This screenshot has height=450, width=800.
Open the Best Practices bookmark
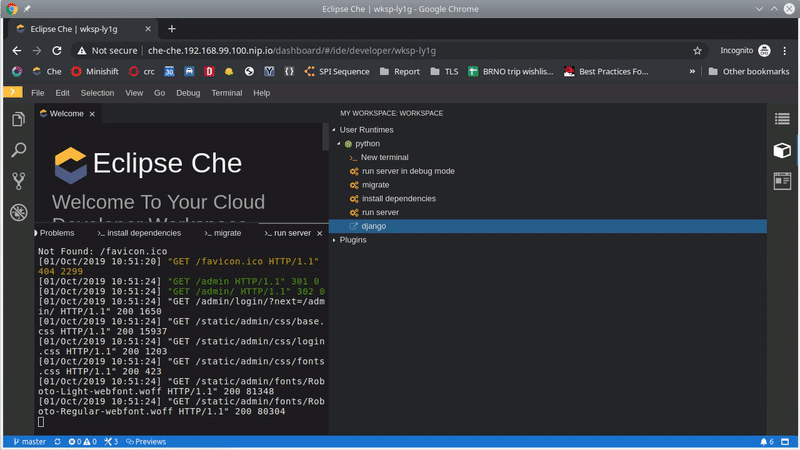606,71
